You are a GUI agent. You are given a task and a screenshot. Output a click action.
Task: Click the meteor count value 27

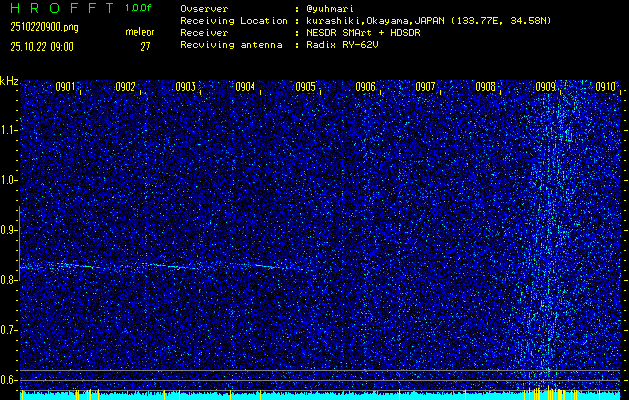pos(145,46)
